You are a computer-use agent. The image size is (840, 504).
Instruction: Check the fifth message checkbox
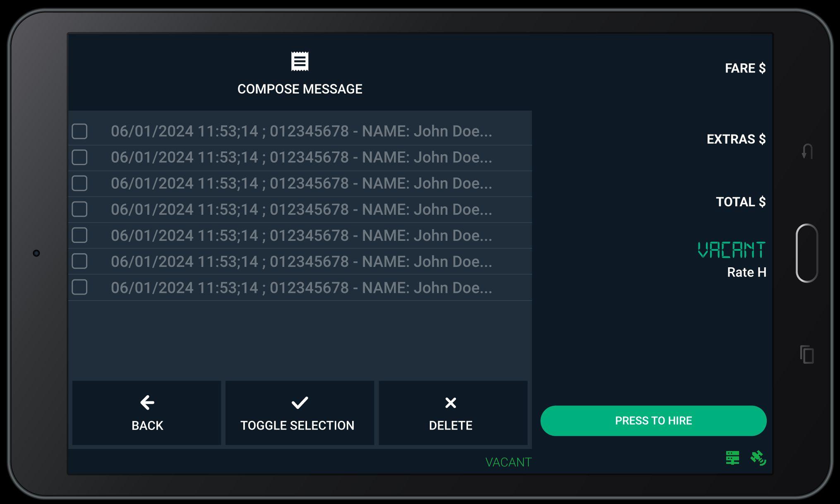tap(79, 235)
